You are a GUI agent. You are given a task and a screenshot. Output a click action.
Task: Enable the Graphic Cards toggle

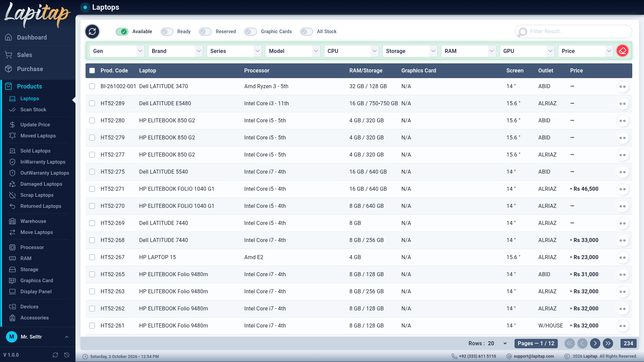point(250,32)
